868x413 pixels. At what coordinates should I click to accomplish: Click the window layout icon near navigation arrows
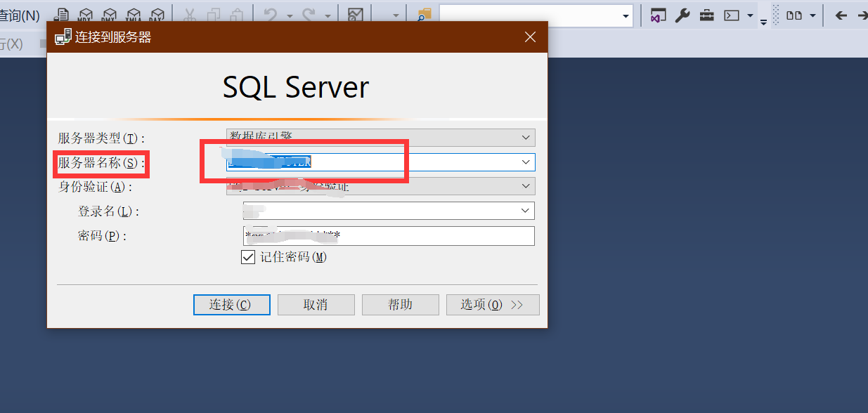tap(794, 15)
